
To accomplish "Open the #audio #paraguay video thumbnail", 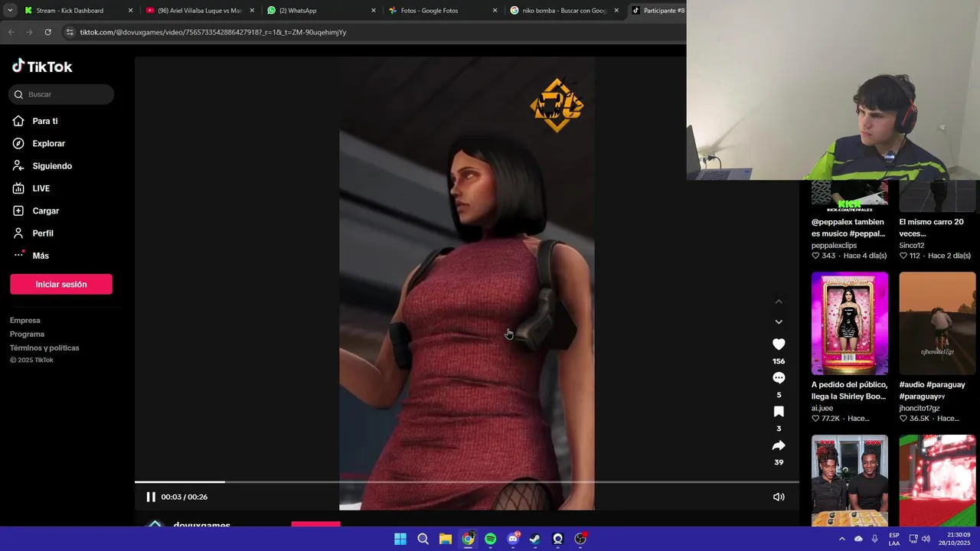I will (x=937, y=323).
